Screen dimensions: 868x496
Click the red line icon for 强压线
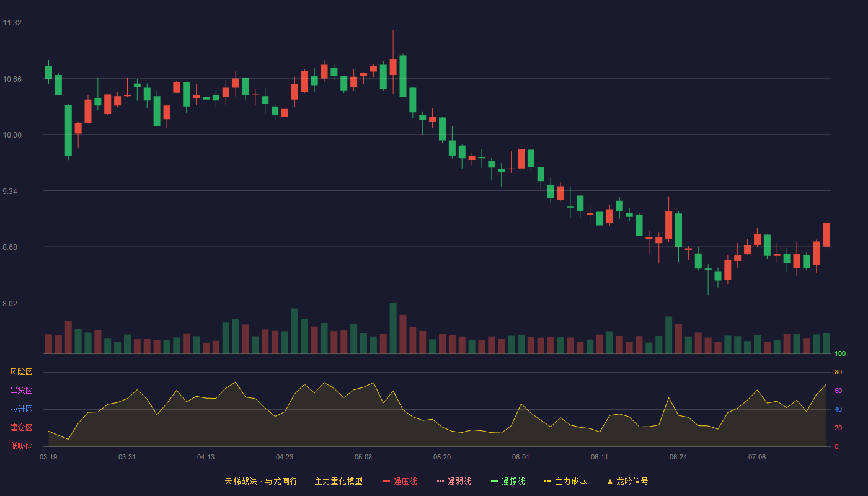coord(387,481)
